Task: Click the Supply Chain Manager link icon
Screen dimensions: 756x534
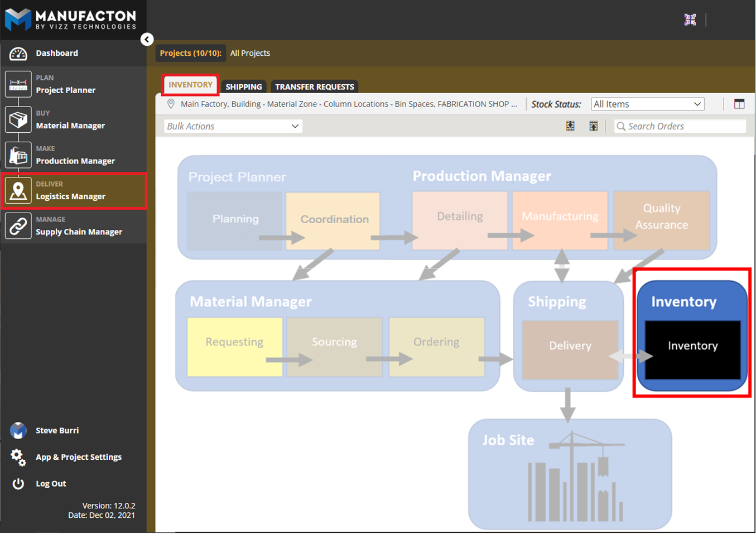Action: pos(18,227)
